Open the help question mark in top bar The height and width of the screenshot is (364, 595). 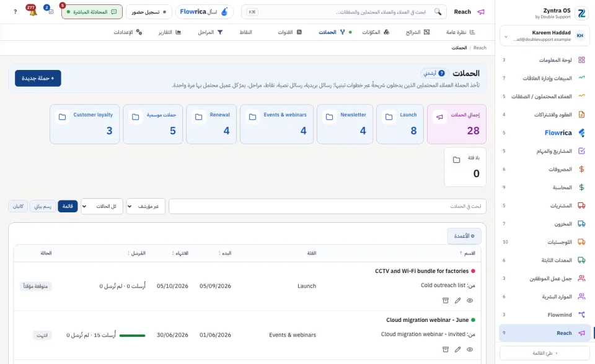pyautogui.click(x=15, y=12)
